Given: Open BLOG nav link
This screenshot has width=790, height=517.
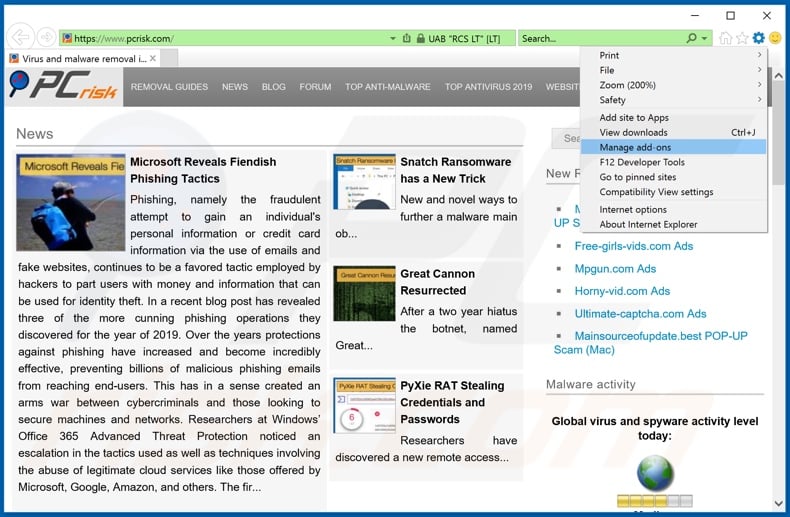Looking at the screenshot, I should tap(274, 87).
